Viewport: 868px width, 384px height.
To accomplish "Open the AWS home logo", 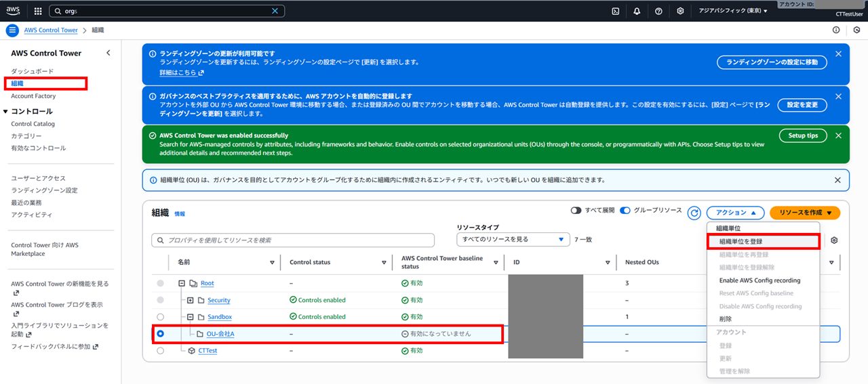I will 13,11.
